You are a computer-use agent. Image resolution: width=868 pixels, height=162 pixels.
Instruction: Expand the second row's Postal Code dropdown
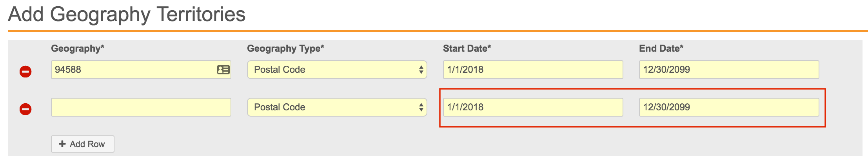(x=336, y=107)
